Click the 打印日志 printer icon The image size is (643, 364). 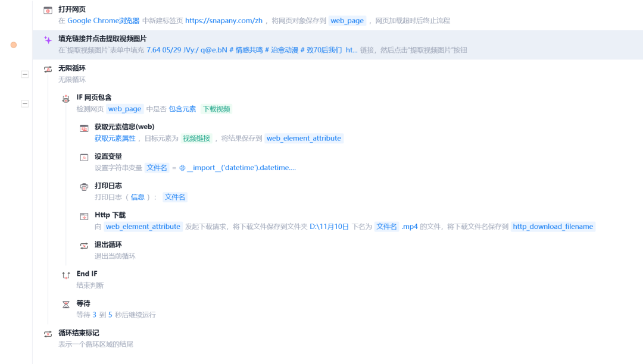84,187
